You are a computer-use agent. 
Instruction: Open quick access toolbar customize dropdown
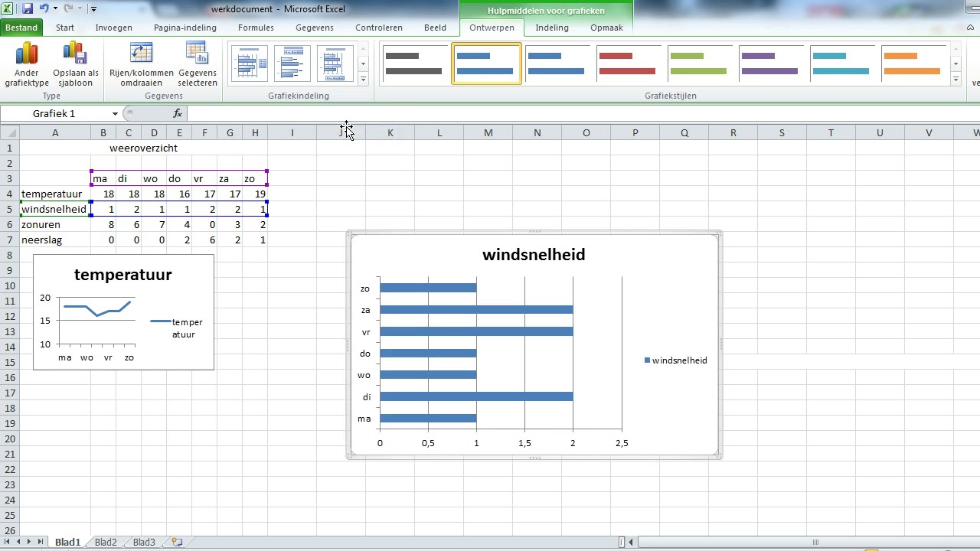[x=93, y=9]
